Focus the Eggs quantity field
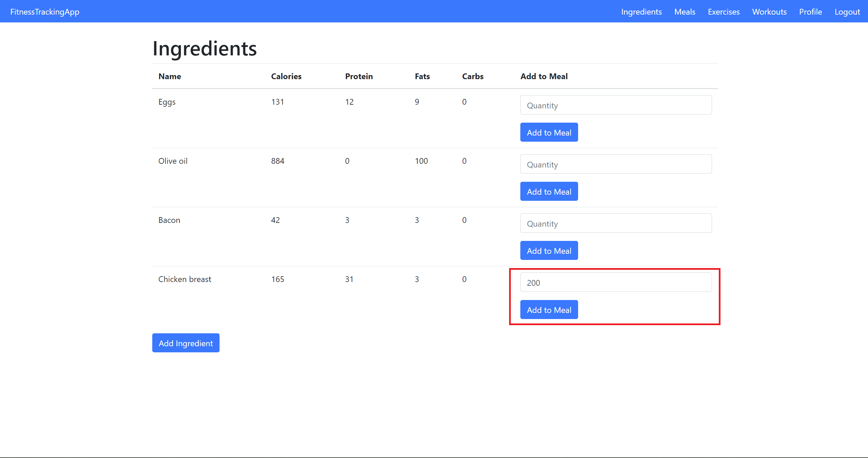 615,105
